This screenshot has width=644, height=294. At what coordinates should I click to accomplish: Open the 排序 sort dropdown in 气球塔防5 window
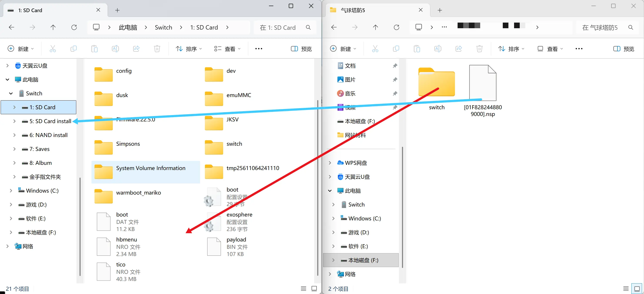coord(511,49)
